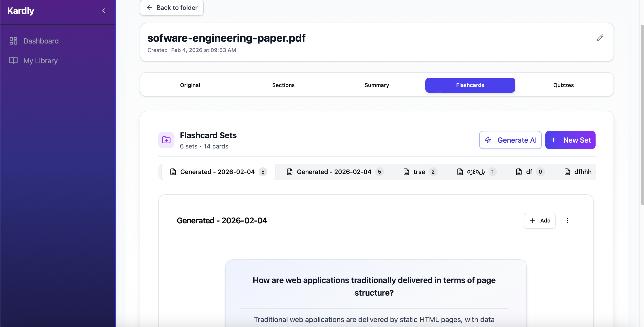Click the Dashboard grid icon
This screenshot has width=644, height=327.
tap(13, 41)
